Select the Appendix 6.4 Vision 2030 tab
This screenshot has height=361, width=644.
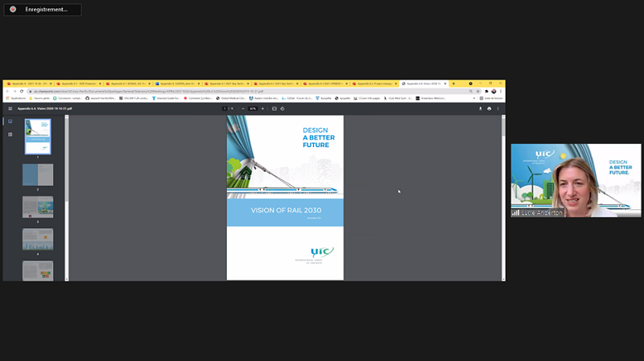(x=423, y=84)
